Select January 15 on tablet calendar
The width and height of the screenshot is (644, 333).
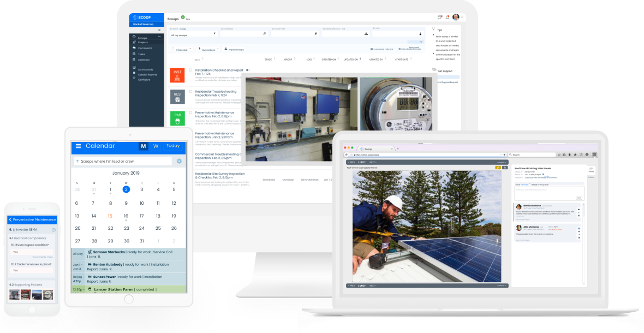click(110, 216)
